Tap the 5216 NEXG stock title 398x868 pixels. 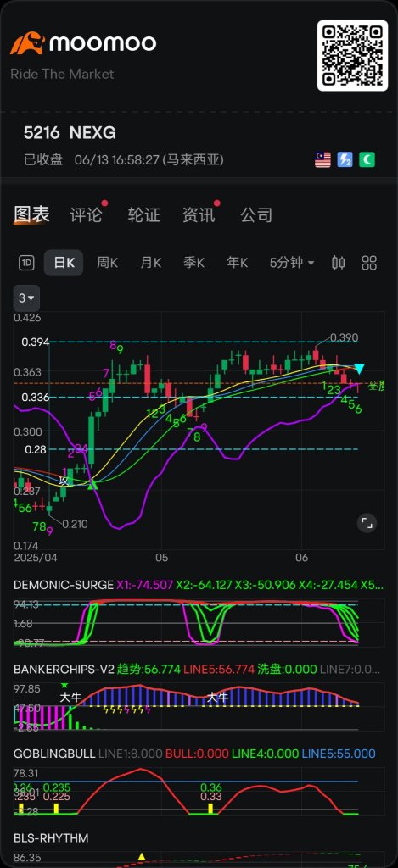click(70, 133)
